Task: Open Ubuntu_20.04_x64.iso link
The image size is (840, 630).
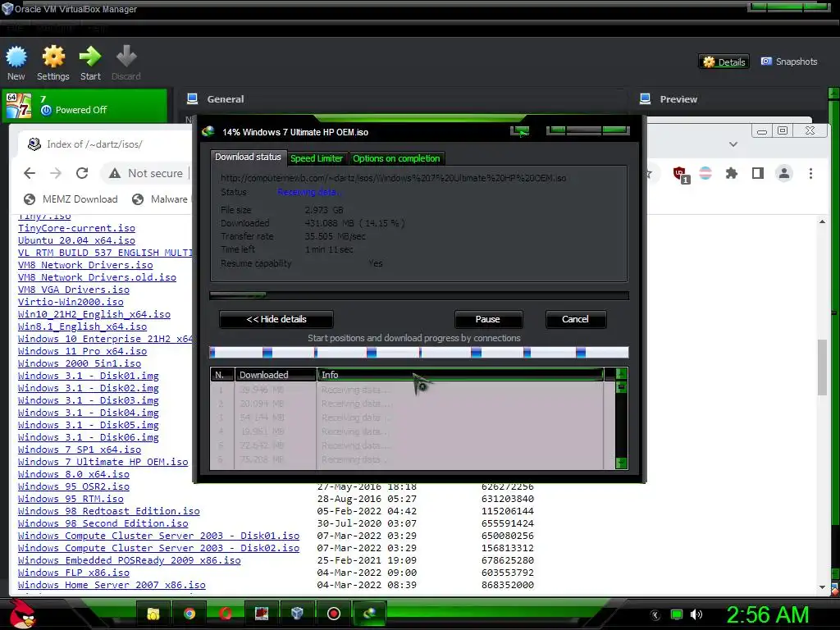Action: tap(76, 240)
